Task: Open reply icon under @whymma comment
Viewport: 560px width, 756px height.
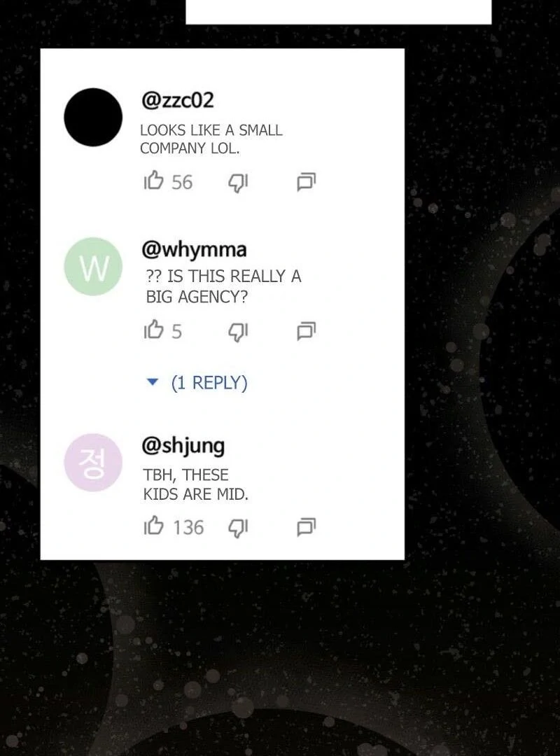Action: click(307, 331)
